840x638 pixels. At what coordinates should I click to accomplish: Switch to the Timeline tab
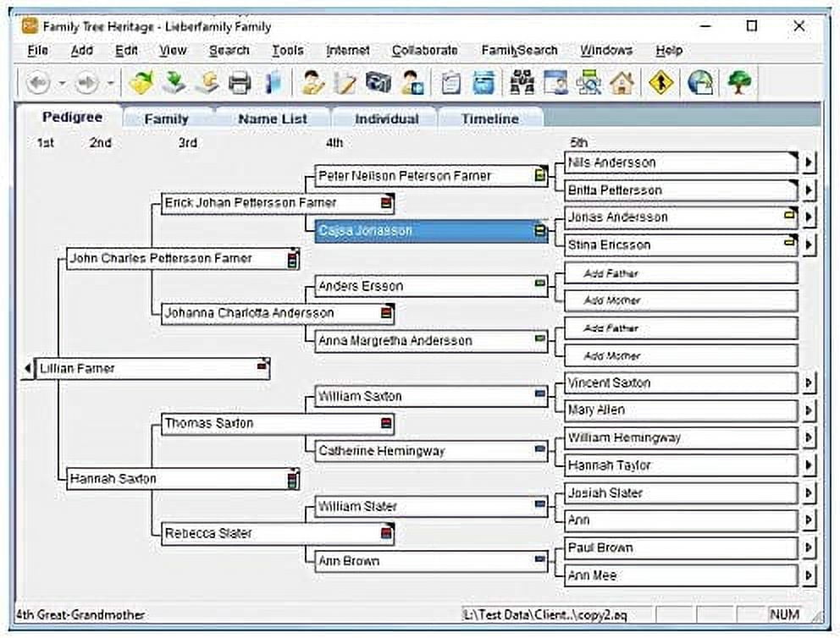click(489, 119)
